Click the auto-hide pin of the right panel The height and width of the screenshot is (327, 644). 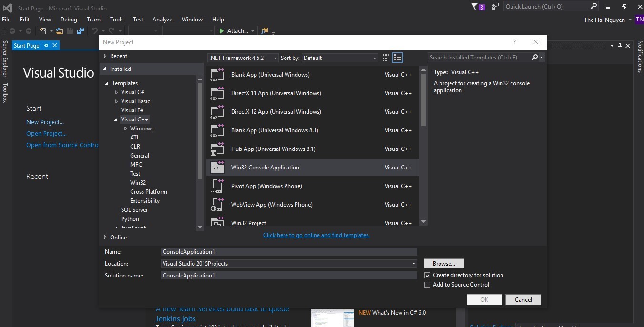click(x=620, y=46)
